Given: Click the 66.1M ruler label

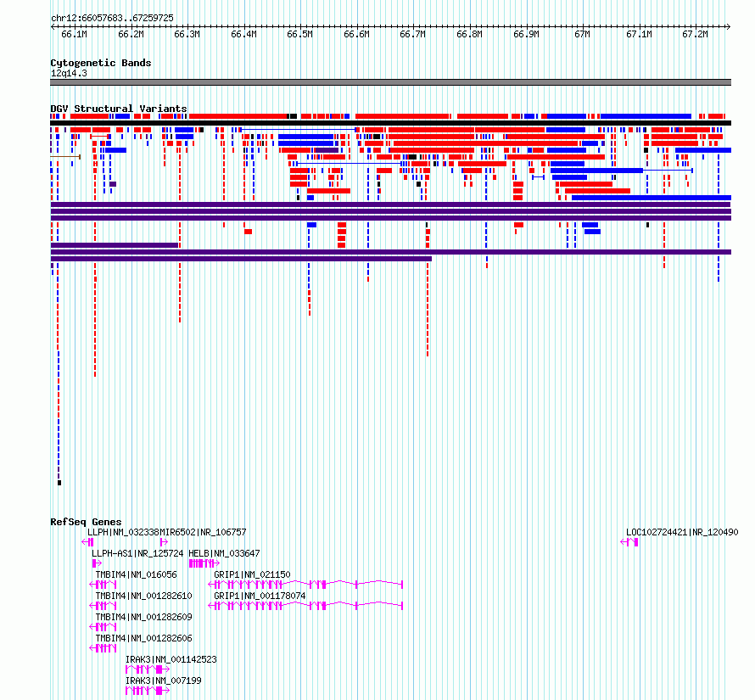Looking at the screenshot, I should click(74, 34).
